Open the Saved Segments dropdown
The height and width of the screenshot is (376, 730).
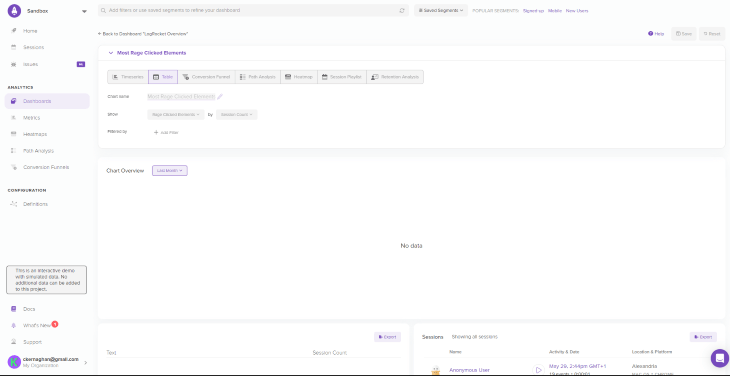pyautogui.click(x=441, y=10)
